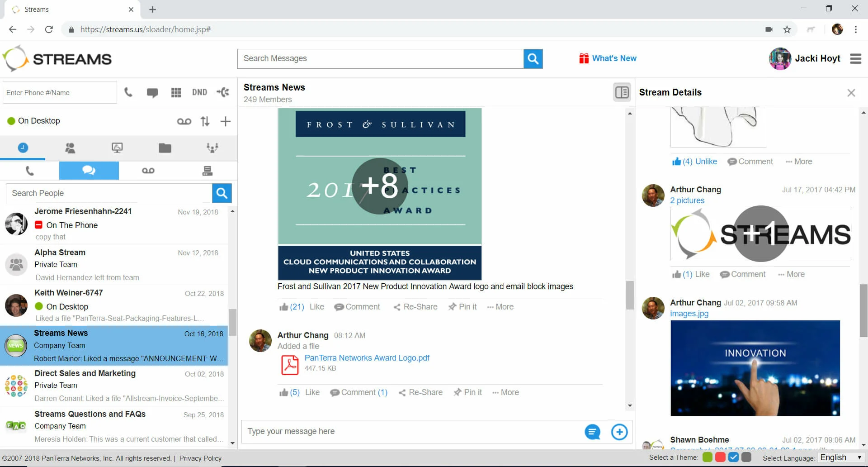The image size is (868, 467).
Task: Expand More options on Frost and Sullivan post
Action: coord(500,307)
